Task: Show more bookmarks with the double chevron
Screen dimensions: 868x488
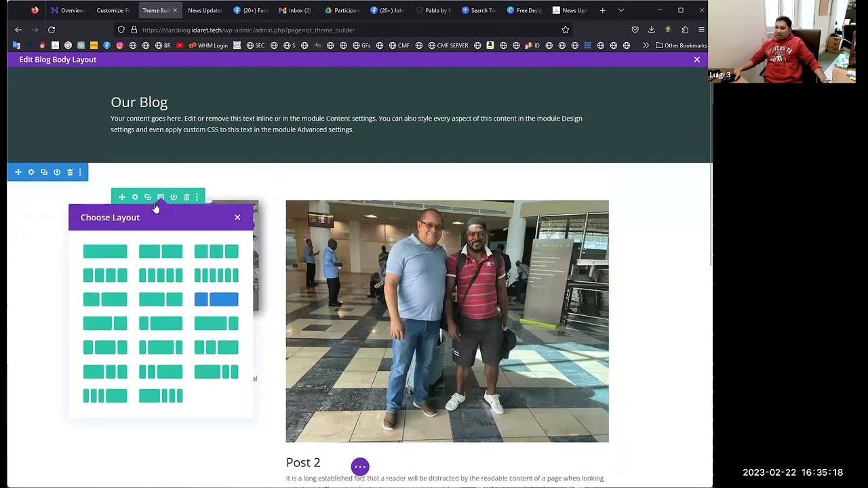Action: click(x=646, y=45)
